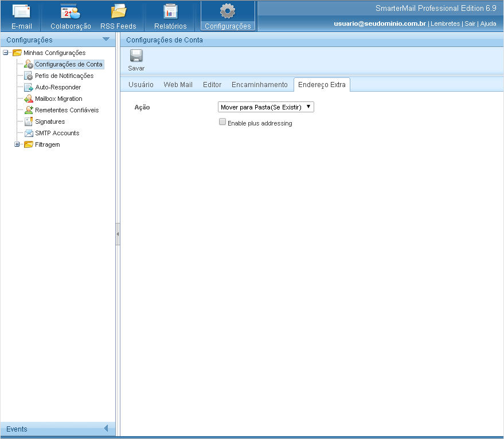Expand the Filtragem tree node

pyautogui.click(x=17, y=144)
